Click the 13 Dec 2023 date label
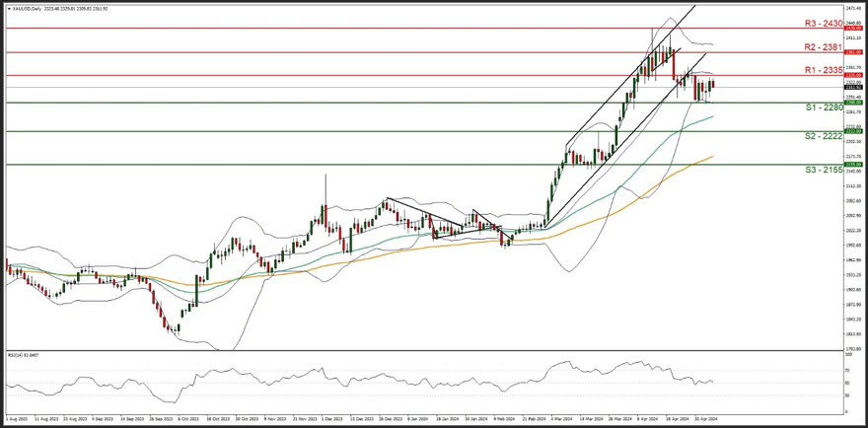 (x=362, y=419)
